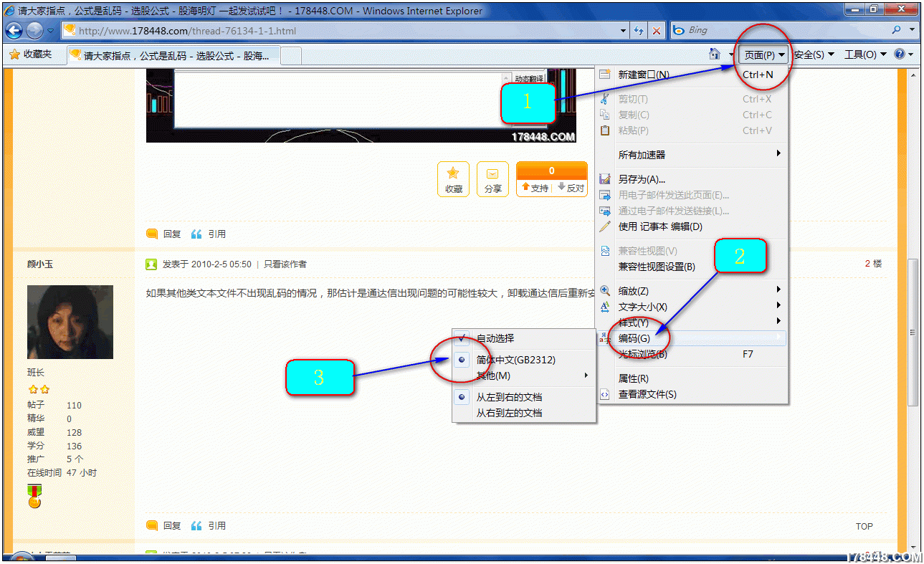
Task: Click the browser Forward arrow button
Action: 34,30
